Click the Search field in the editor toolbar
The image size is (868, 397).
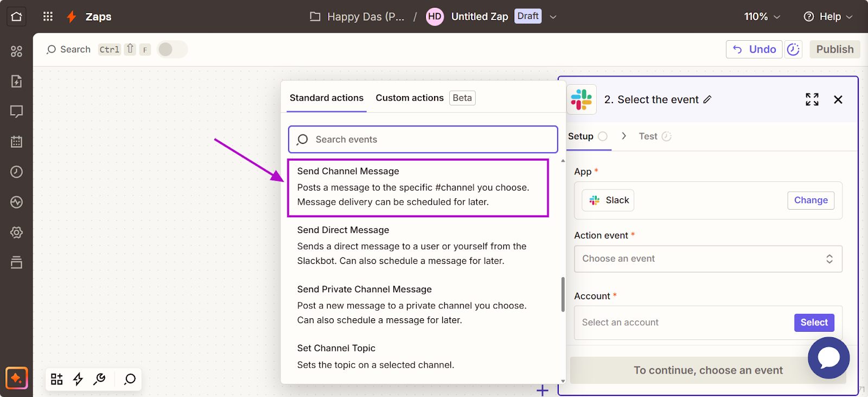click(x=69, y=49)
